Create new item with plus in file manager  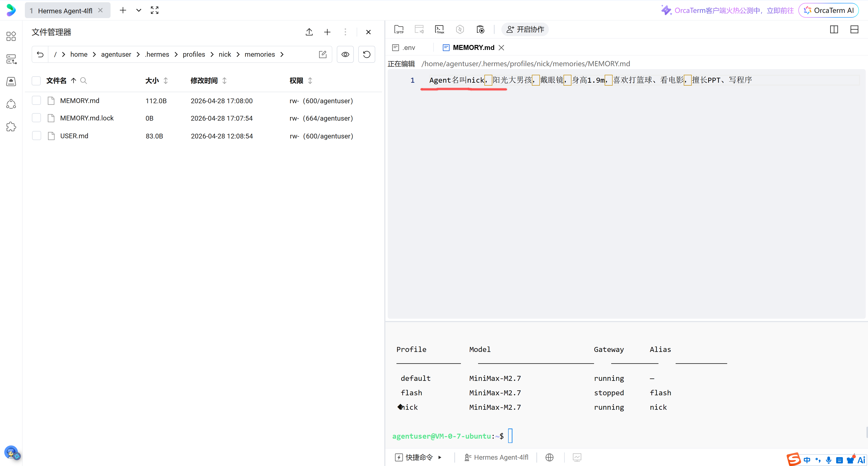point(327,32)
